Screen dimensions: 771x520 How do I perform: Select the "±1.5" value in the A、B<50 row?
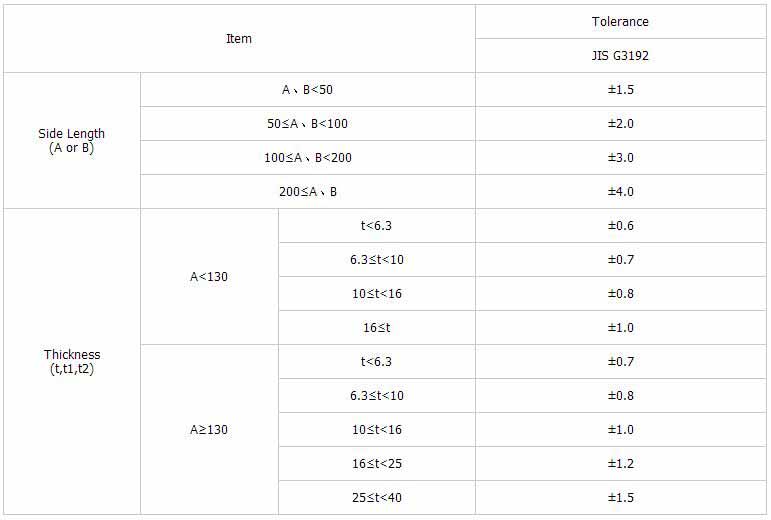point(621,90)
